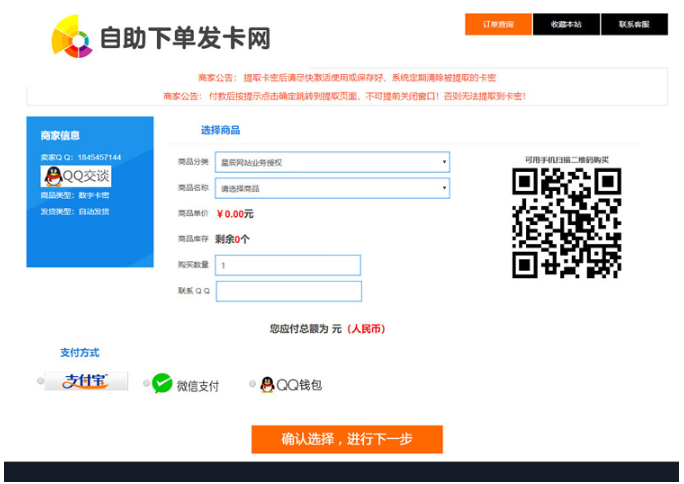Screen dimensions: 684x484
Task: Click the QQ钱包 penguin icon
Action: click(267, 385)
